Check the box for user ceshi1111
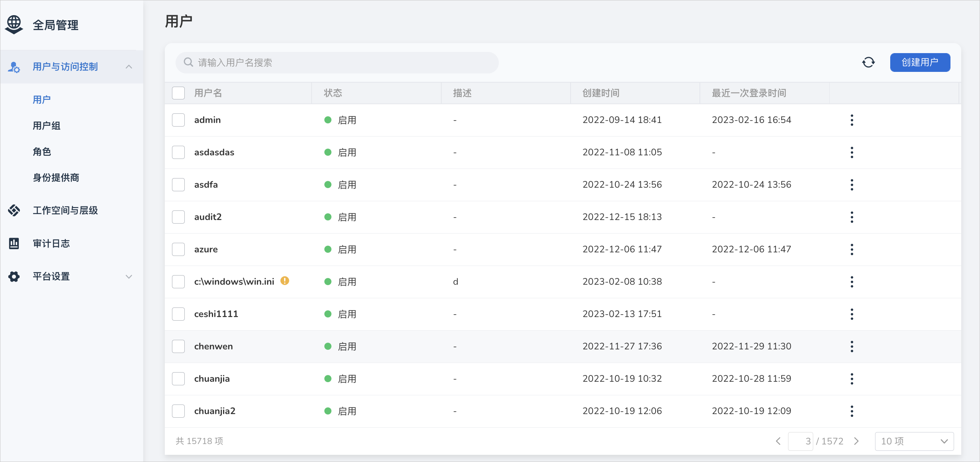980x462 pixels. point(178,314)
